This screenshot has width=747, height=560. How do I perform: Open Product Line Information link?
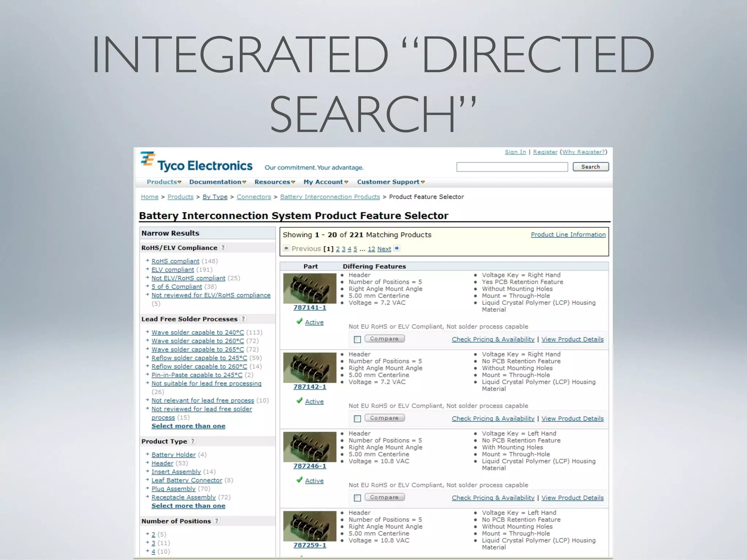click(568, 234)
